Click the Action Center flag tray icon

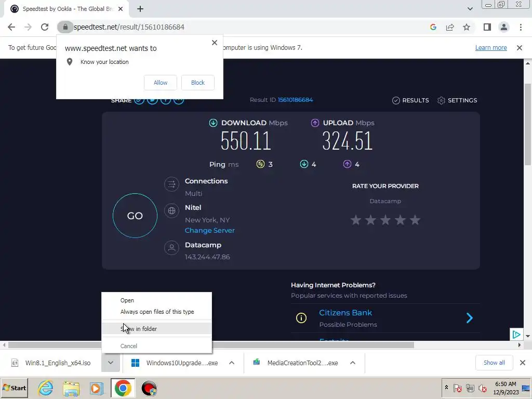tap(458, 388)
